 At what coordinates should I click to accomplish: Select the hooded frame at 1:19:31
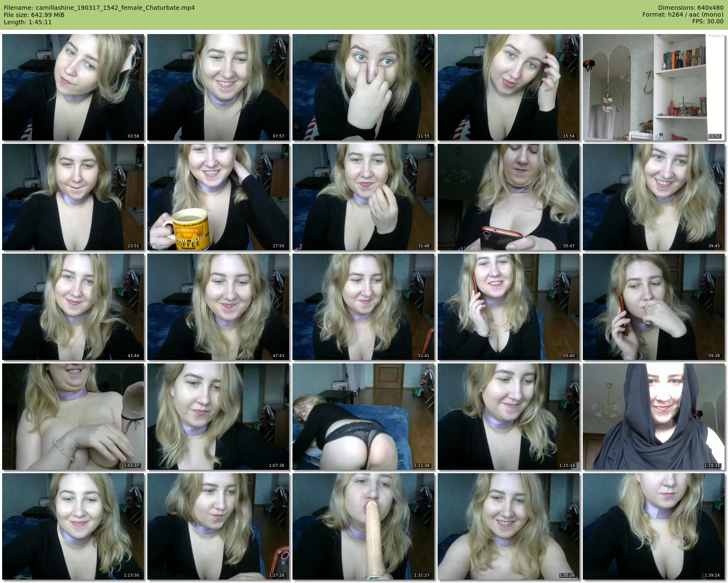click(654, 417)
